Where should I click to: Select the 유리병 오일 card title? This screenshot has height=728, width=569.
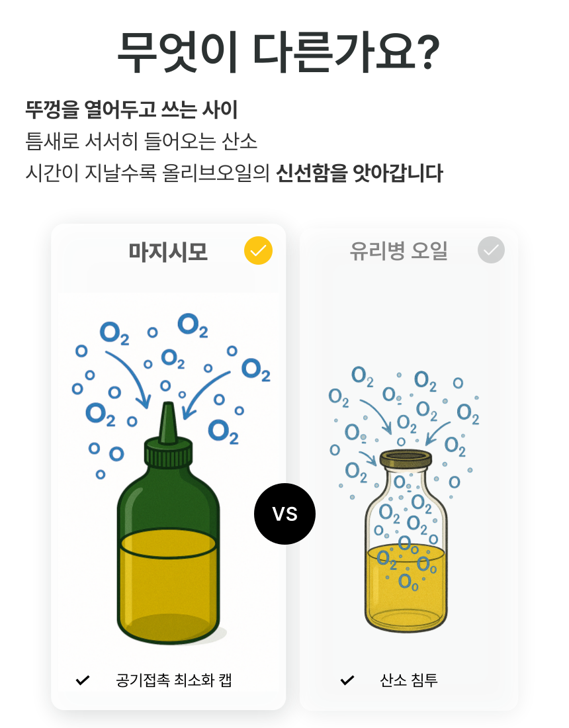(399, 251)
